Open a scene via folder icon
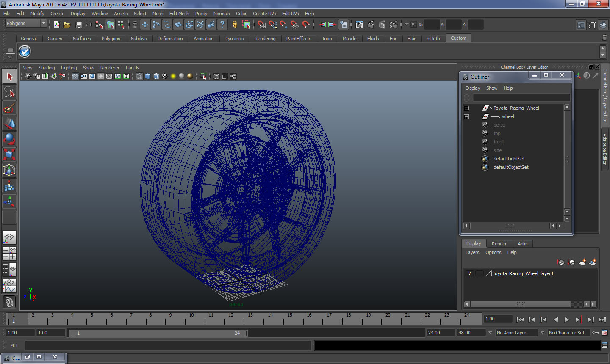The image size is (610, 364). click(x=67, y=25)
